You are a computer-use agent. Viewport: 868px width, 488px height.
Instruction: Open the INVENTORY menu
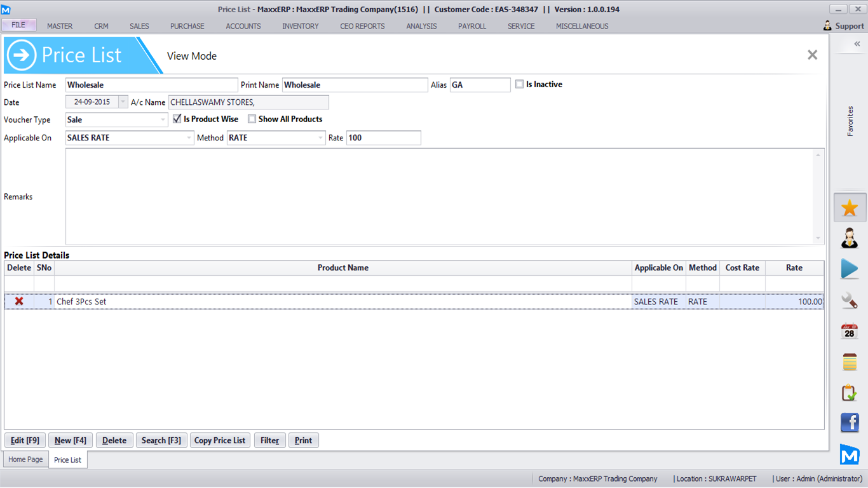pos(301,26)
